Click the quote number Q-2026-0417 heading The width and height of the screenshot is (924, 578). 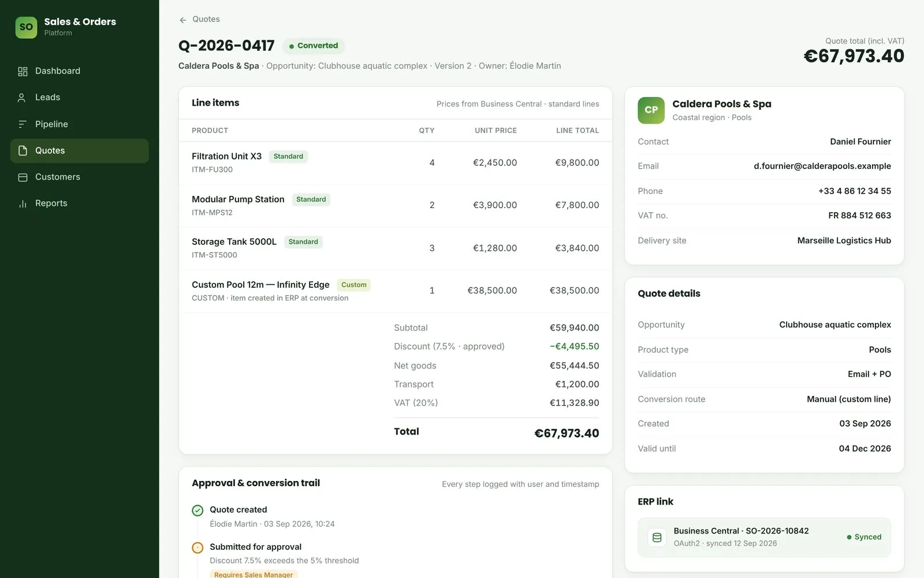pyautogui.click(x=226, y=46)
